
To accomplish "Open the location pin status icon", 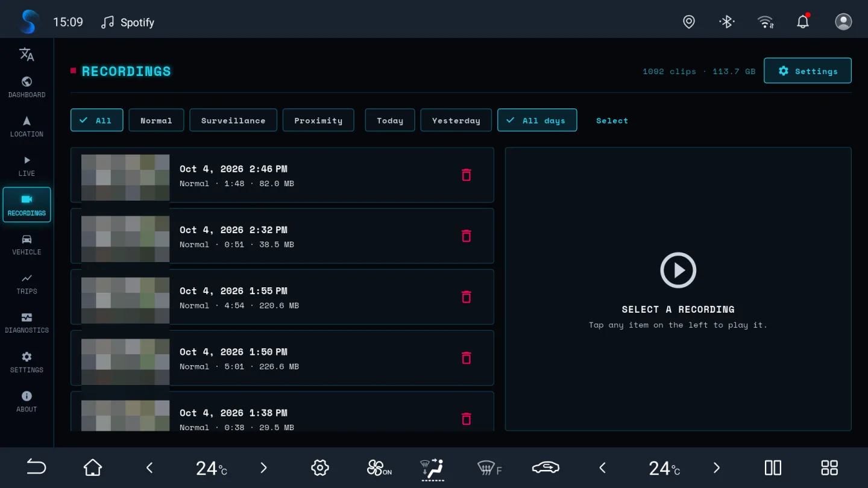I will [x=689, y=22].
